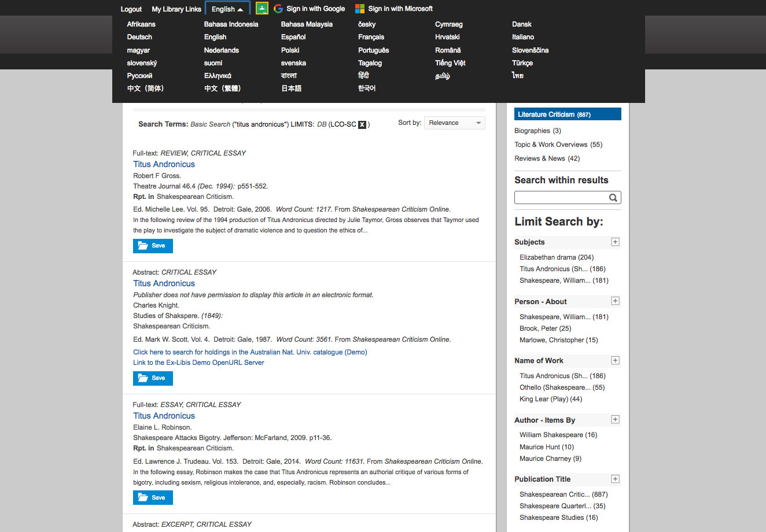Open Titus Andronicus essay by Charles Knight
Screen dimensions: 766x532
(x=164, y=283)
